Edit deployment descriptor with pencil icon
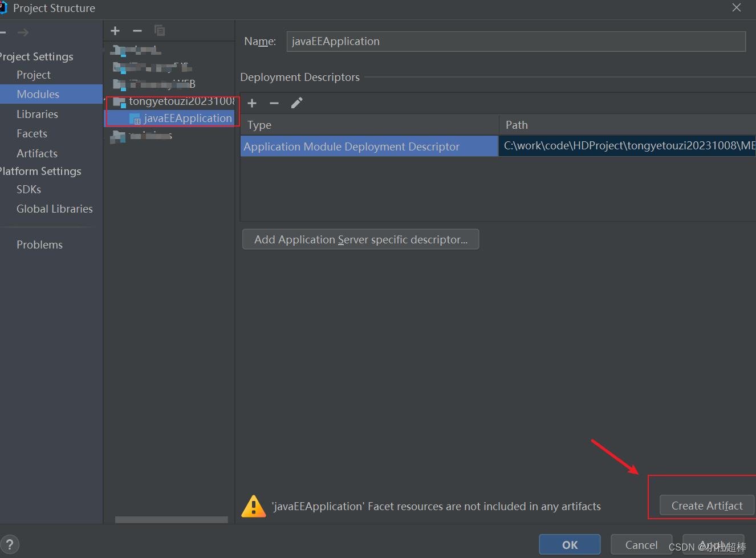The height and width of the screenshot is (558, 756). click(296, 103)
